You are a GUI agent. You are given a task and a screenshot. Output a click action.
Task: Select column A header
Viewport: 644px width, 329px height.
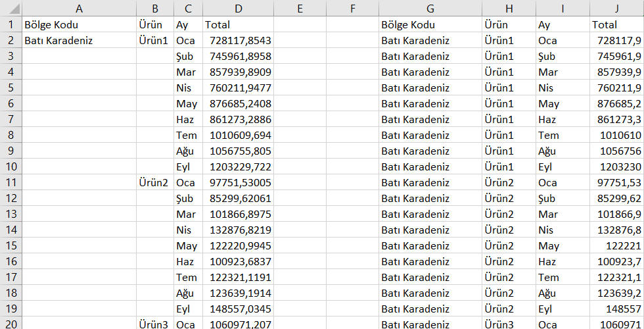coord(80,8)
